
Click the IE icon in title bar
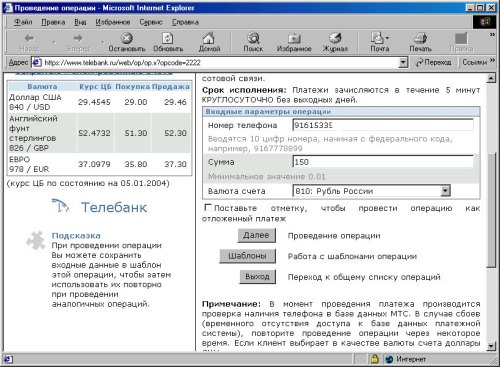[x=8, y=7]
